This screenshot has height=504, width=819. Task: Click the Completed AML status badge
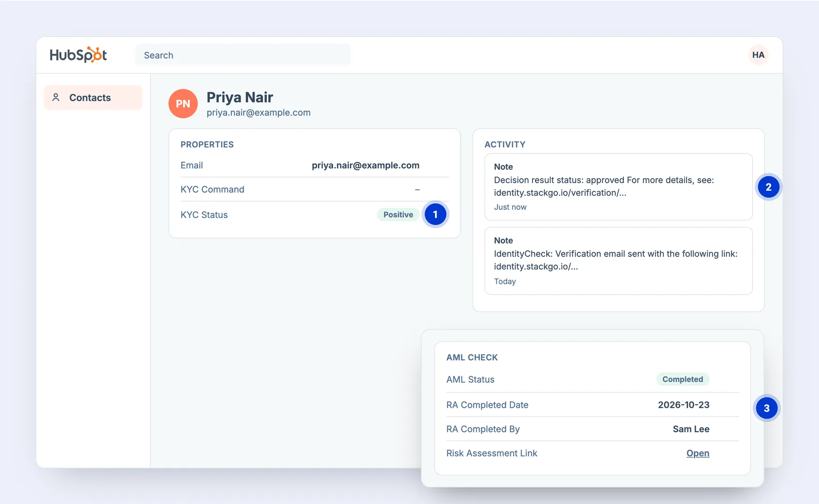[x=682, y=379]
